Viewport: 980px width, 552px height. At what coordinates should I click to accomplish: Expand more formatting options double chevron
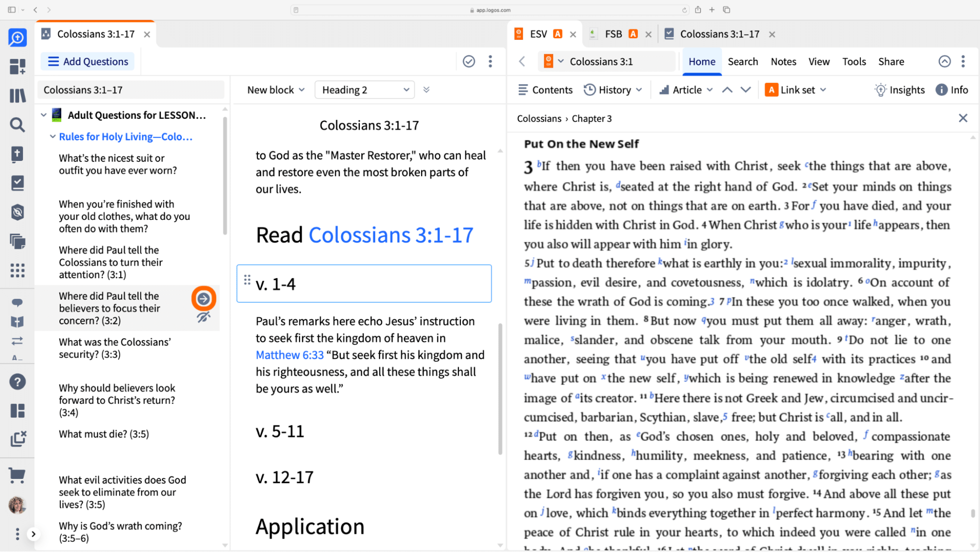427,90
